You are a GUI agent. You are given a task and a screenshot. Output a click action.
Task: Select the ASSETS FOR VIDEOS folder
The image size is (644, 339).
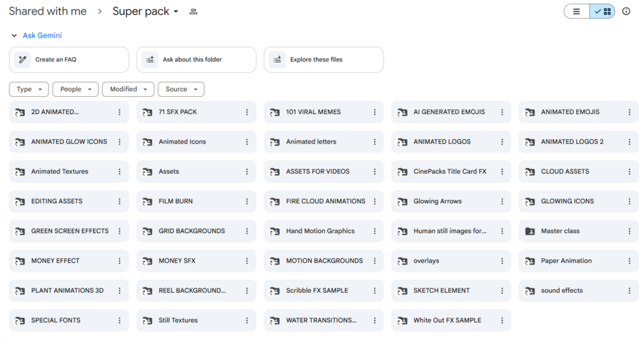pos(324,172)
